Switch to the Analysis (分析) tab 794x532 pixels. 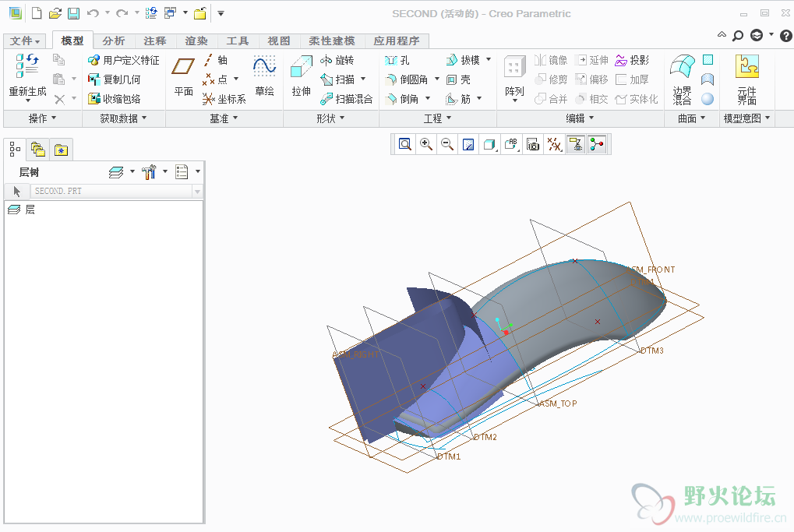[114, 41]
